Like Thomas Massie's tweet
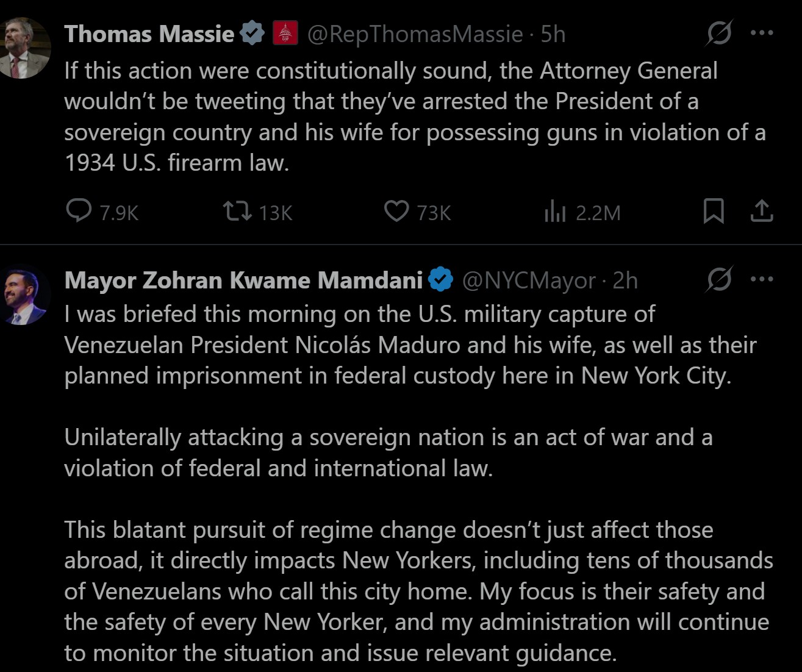 coord(396,212)
